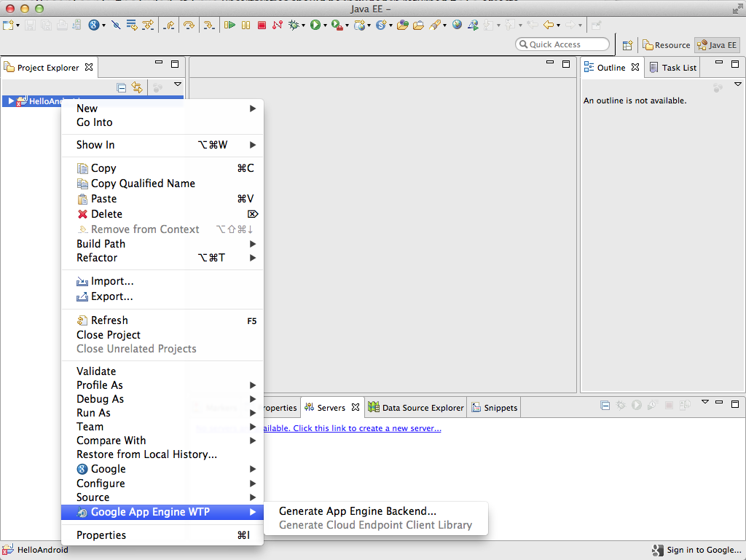This screenshot has height=560, width=746.
Task: Click the Back navigation yellow arrow
Action: point(549,25)
